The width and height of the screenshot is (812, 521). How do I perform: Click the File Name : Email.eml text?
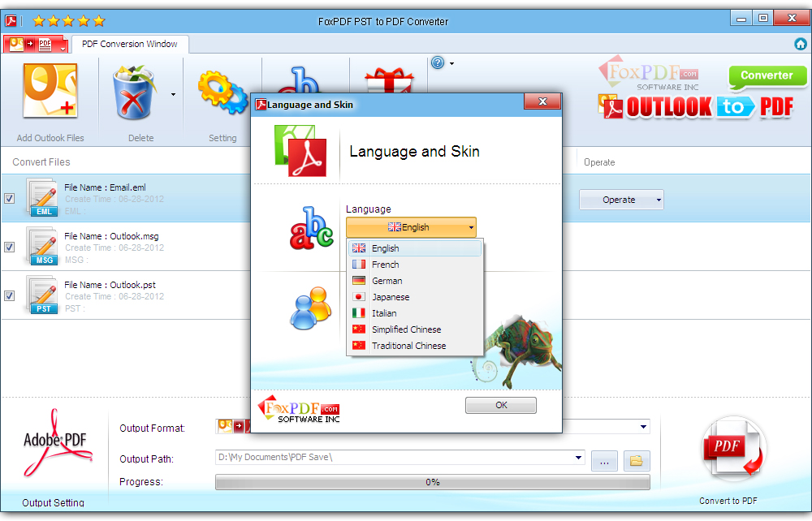click(x=105, y=187)
